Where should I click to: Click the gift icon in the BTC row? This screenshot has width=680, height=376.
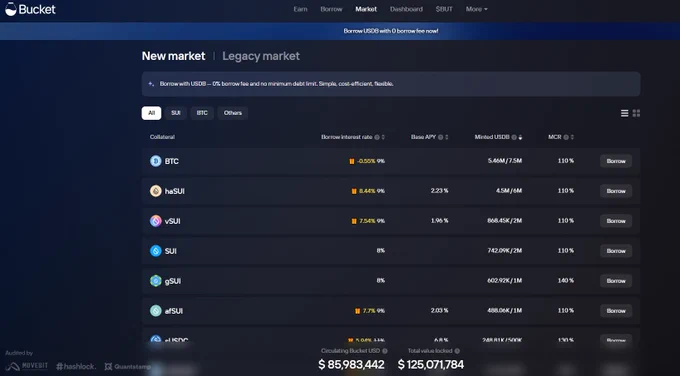[352, 161]
